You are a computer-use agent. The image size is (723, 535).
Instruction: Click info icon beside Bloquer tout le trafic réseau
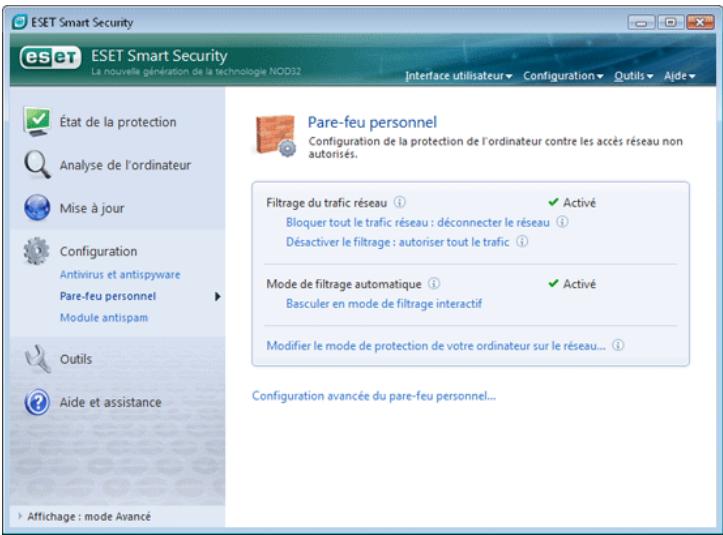(x=562, y=222)
